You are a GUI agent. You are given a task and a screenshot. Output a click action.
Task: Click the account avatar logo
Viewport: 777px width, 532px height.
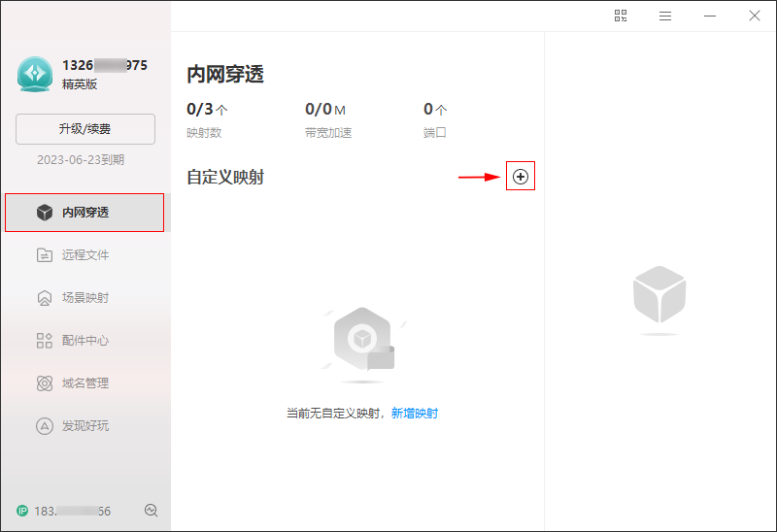pos(35,74)
